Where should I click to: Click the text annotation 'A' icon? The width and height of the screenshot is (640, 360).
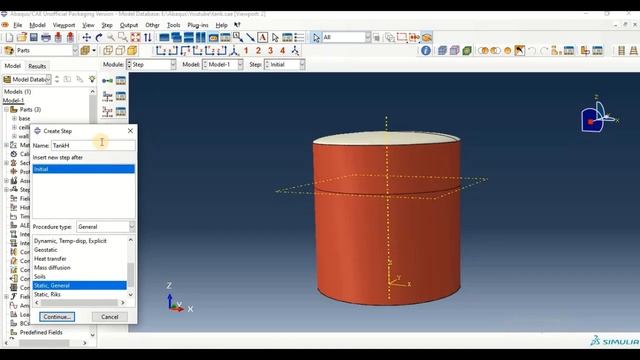click(x=262, y=38)
